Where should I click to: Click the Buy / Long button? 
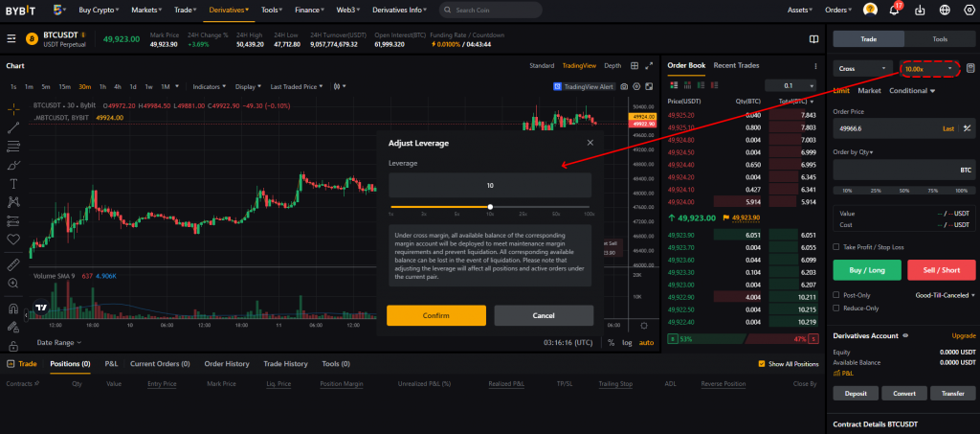[867, 270]
